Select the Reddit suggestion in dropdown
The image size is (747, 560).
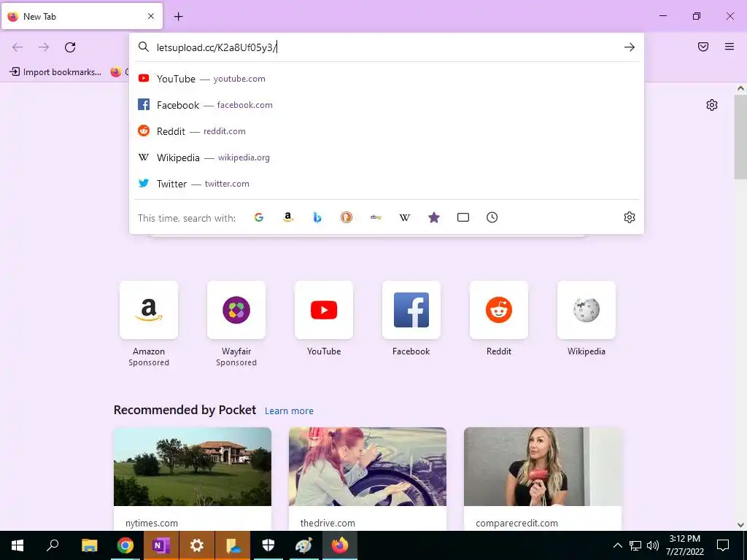[x=387, y=131]
